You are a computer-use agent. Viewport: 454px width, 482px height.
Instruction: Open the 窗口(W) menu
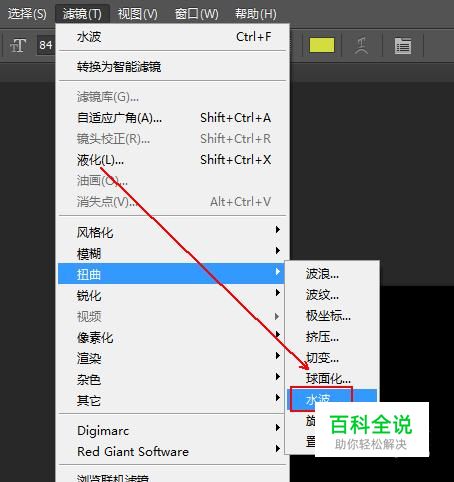pyautogui.click(x=196, y=14)
